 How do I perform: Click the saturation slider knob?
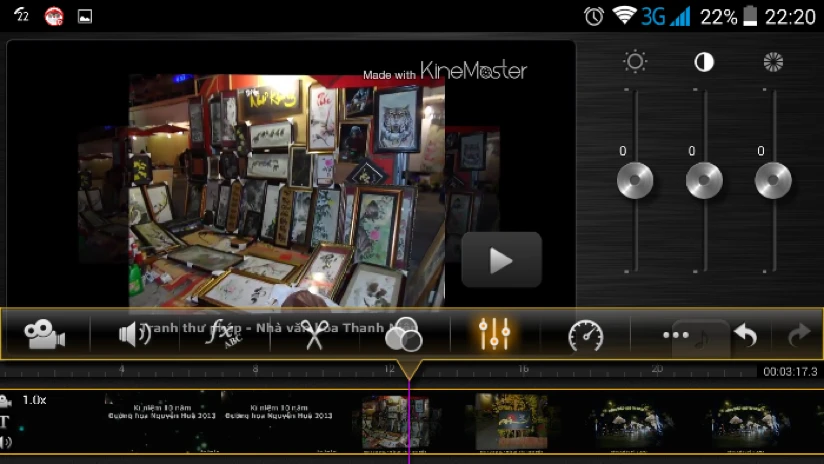pyautogui.click(x=773, y=180)
